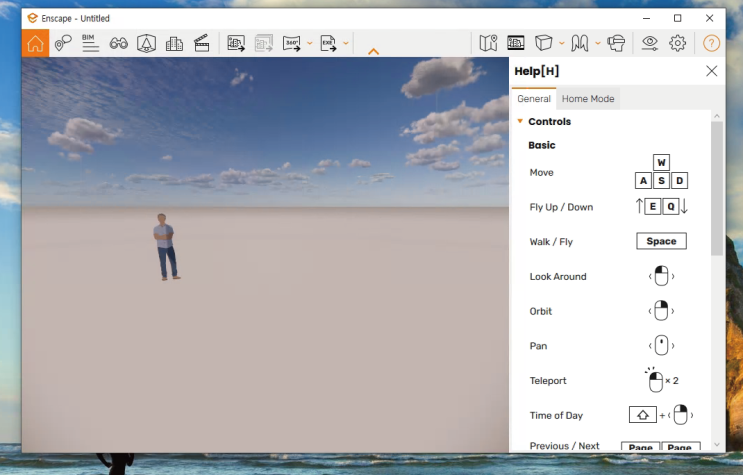Screen dimensions: 743x475
Task: Switch to the General tab
Action: pyautogui.click(x=534, y=99)
